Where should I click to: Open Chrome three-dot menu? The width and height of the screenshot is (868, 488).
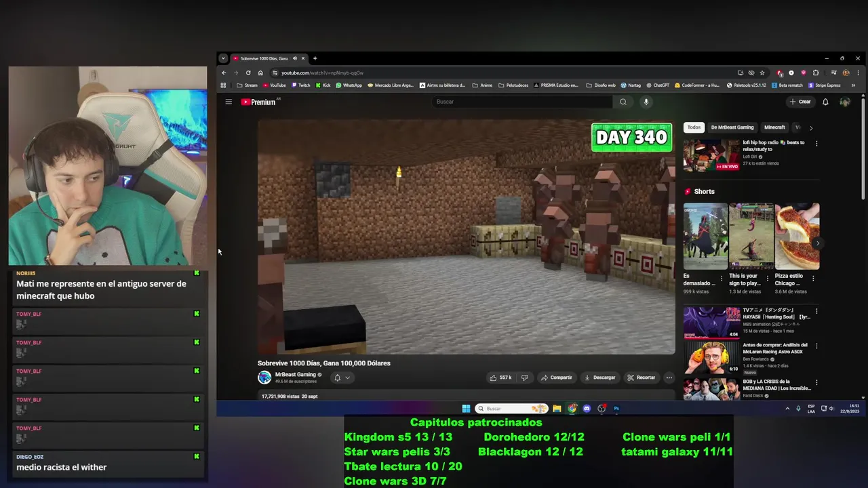click(x=858, y=73)
